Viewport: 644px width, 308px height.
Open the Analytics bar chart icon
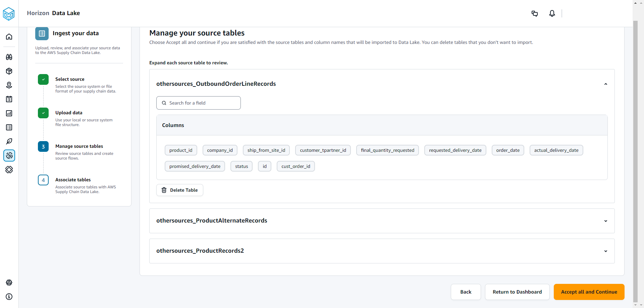(x=9, y=113)
